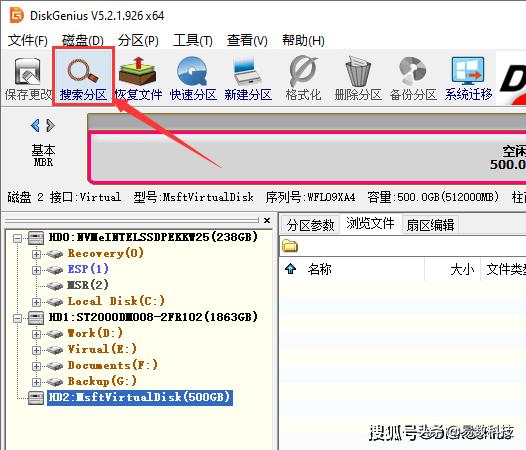The height and width of the screenshot is (450, 526).
Task: Click New Partition (新建分区) icon
Action: [248, 80]
